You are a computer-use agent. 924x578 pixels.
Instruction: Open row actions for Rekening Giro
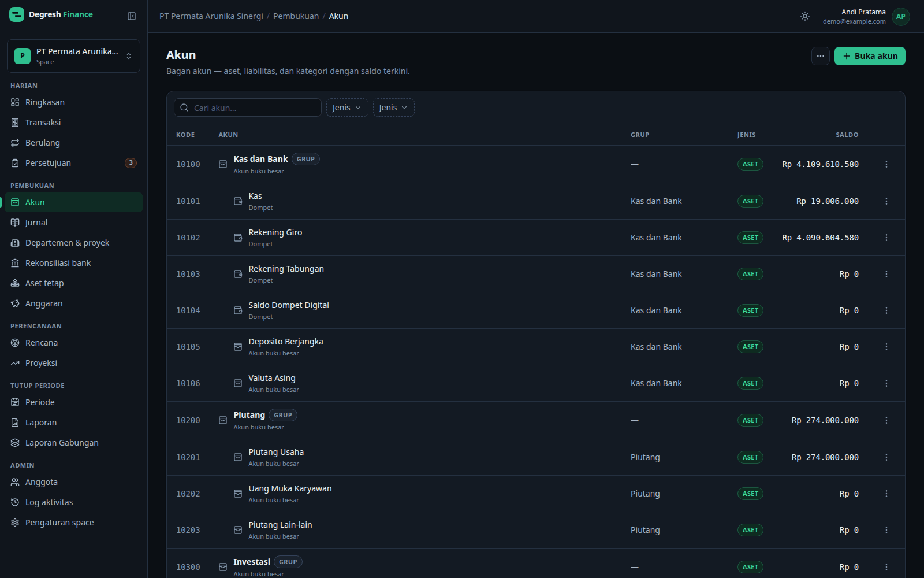886,238
